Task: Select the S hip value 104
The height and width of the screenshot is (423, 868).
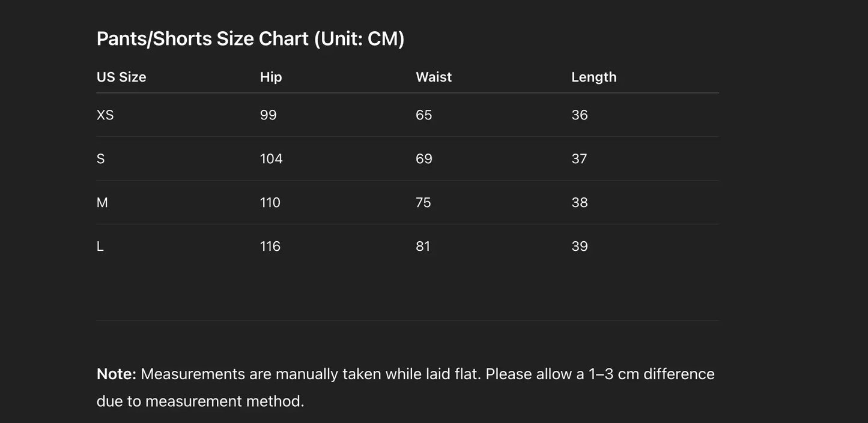Action: click(x=271, y=159)
